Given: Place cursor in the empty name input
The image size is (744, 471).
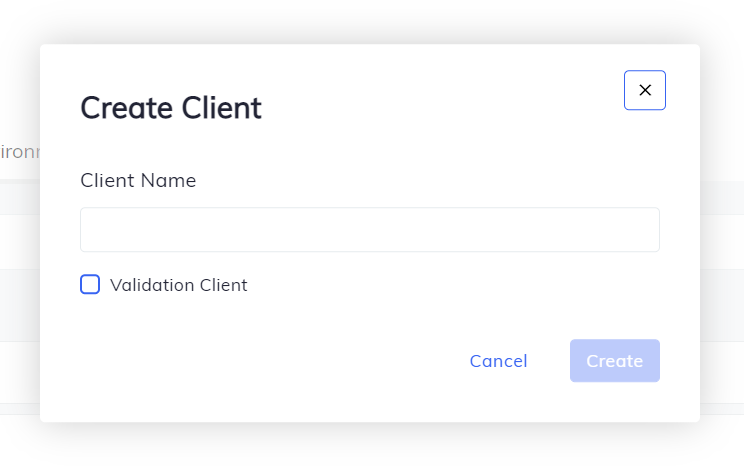Looking at the screenshot, I should coord(369,230).
